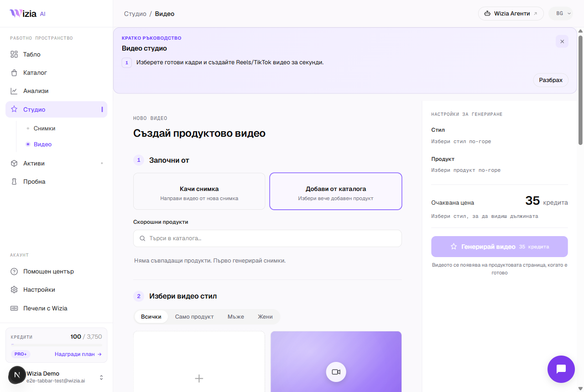Go to Табло in the sidebar

point(56,54)
